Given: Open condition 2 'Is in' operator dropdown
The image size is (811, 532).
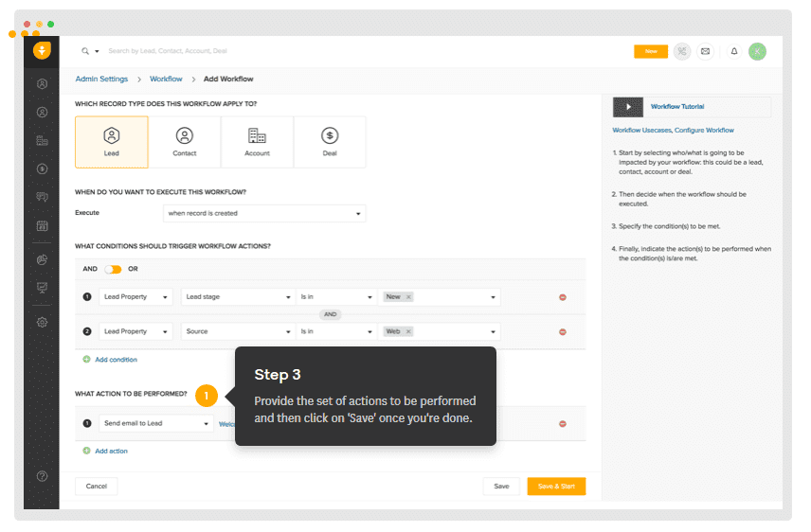Looking at the screenshot, I should pyautogui.click(x=336, y=332).
